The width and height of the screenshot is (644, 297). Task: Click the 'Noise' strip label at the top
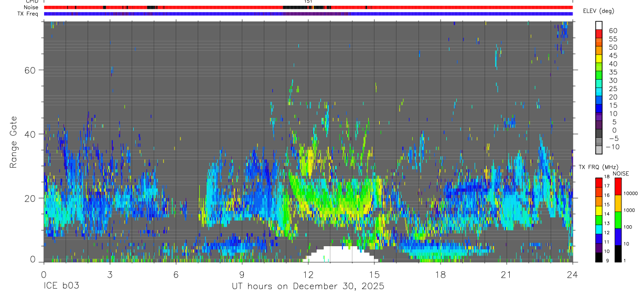(31, 7)
